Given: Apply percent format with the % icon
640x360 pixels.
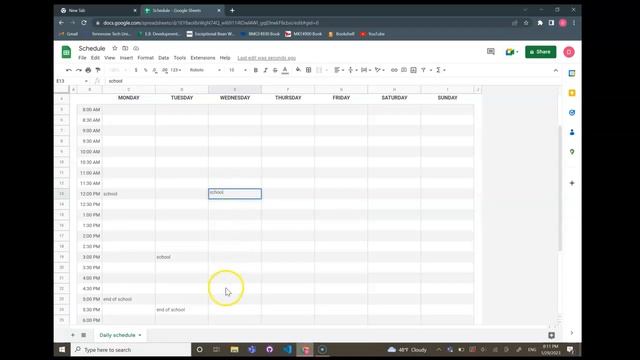Looking at the screenshot, I should tap(146, 70).
